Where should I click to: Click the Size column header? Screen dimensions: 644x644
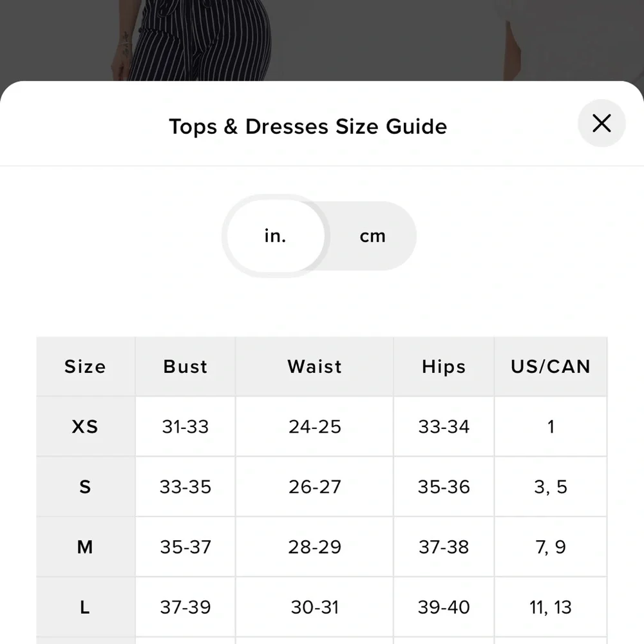(x=85, y=366)
